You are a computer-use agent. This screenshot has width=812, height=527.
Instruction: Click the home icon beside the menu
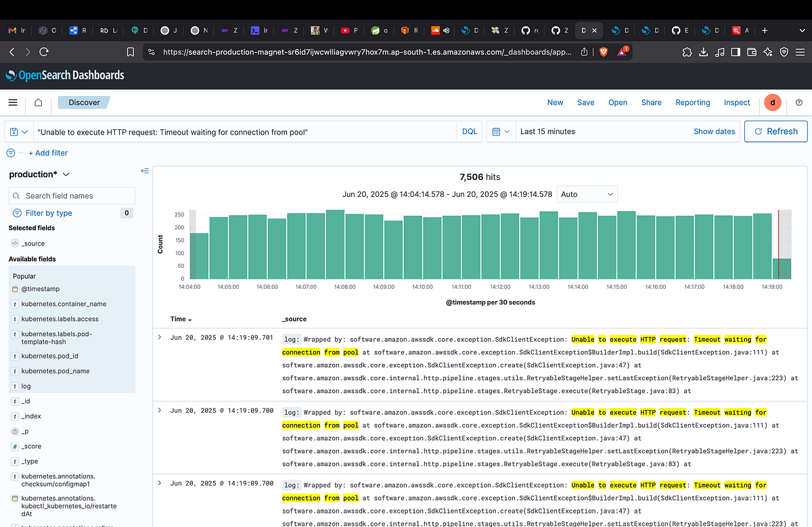point(38,102)
